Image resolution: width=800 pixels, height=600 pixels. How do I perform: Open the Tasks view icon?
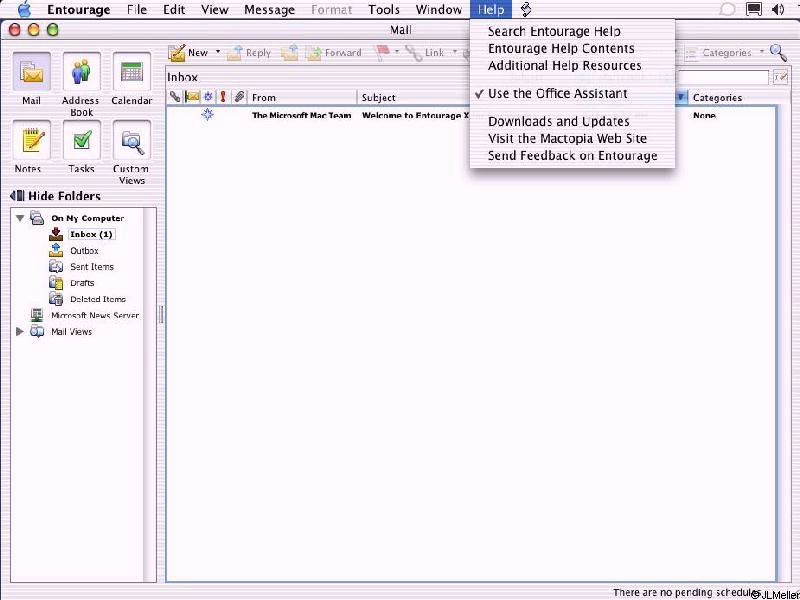[x=82, y=140]
